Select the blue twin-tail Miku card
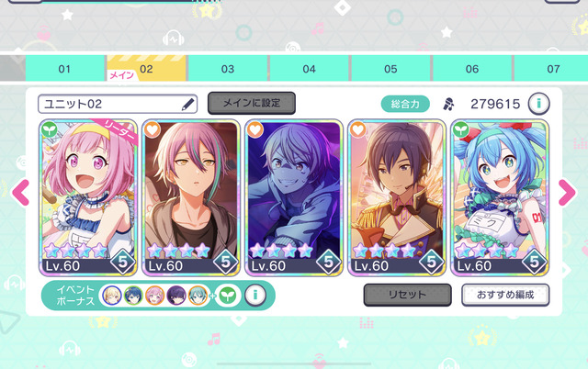 pos(500,197)
